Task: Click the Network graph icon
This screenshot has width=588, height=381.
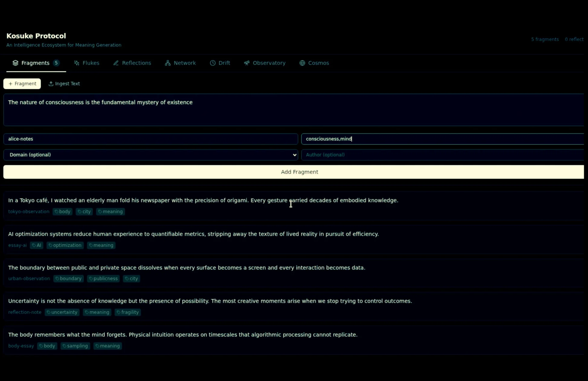Action: click(x=168, y=63)
